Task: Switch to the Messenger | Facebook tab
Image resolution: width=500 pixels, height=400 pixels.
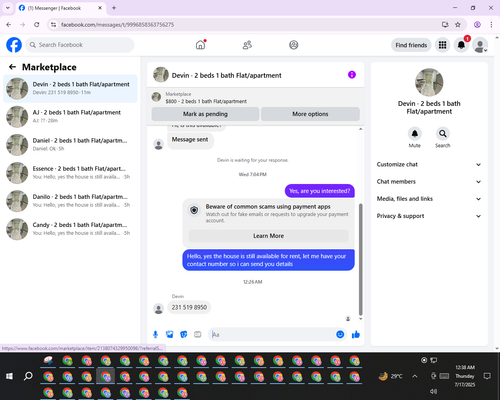Action: pos(60,8)
